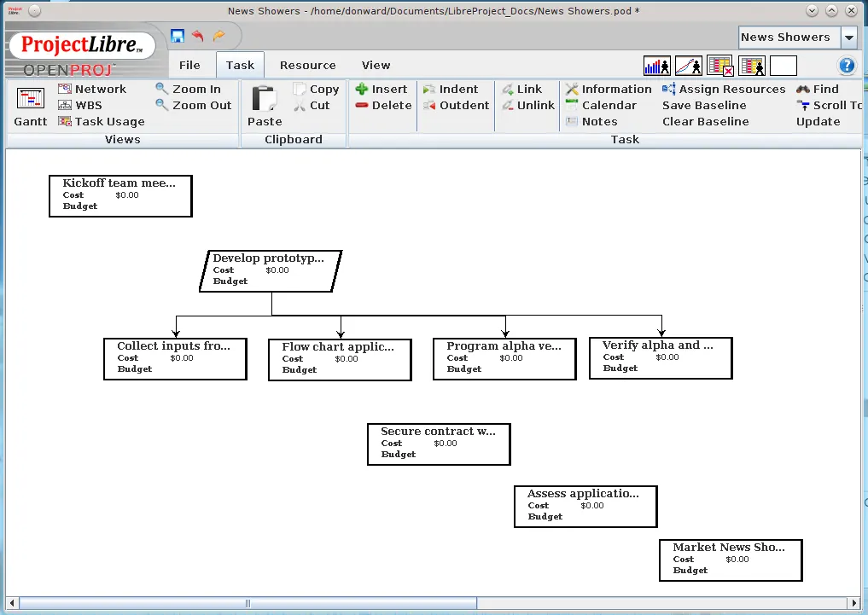Paste from the clipboard
Screen dimensions: 868x615
pos(265,106)
